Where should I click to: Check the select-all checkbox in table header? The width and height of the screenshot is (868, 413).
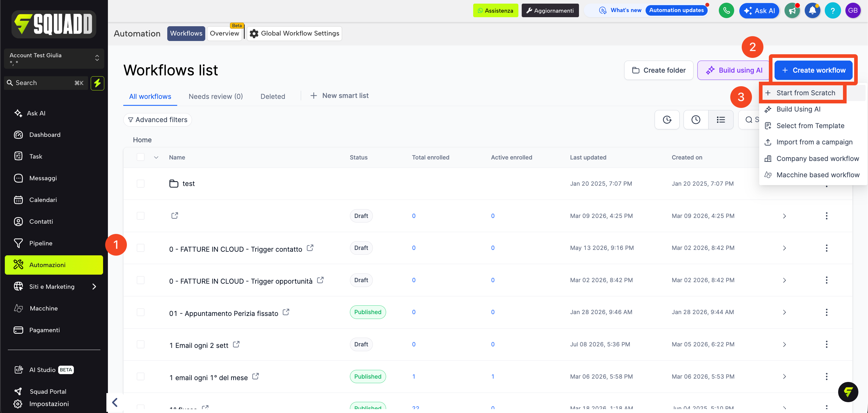140,157
